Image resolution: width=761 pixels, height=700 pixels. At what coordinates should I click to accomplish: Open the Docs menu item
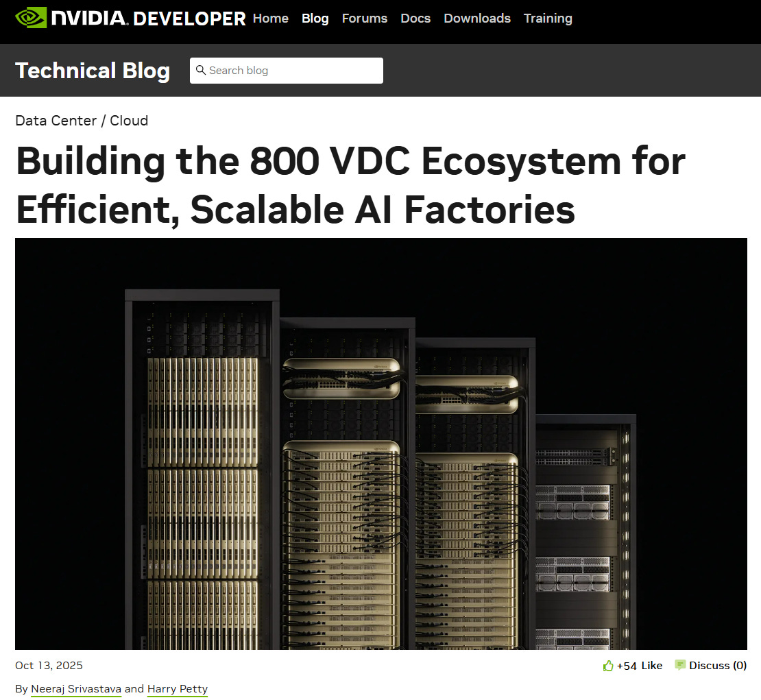pyautogui.click(x=415, y=19)
